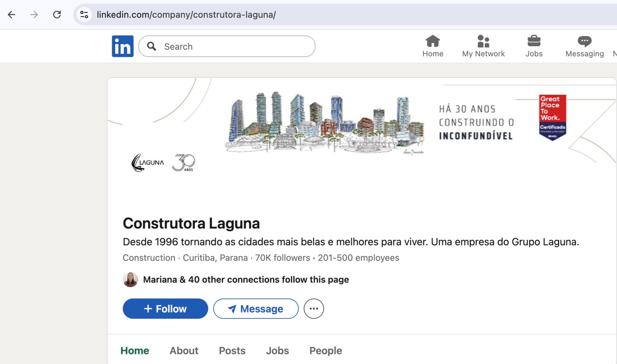The image size is (617, 364).
Task: Click the search magnifier icon
Action: pos(152,46)
